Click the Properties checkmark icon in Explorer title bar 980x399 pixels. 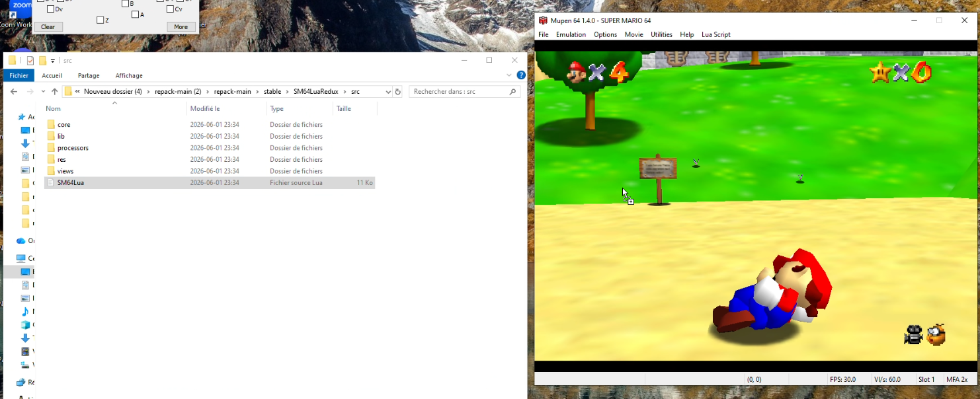[30, 60]
